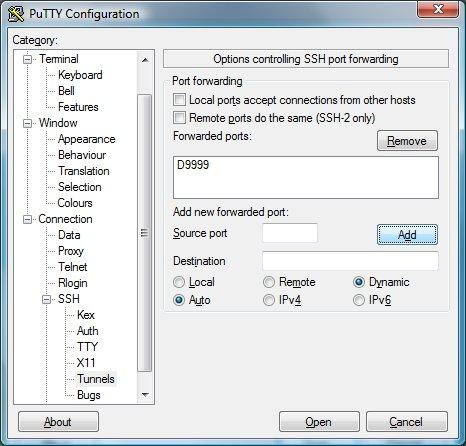Image resolution: width=466 pixels, height=446 pixels.
Task: Click in the Source port field
Action: [290, 233]
